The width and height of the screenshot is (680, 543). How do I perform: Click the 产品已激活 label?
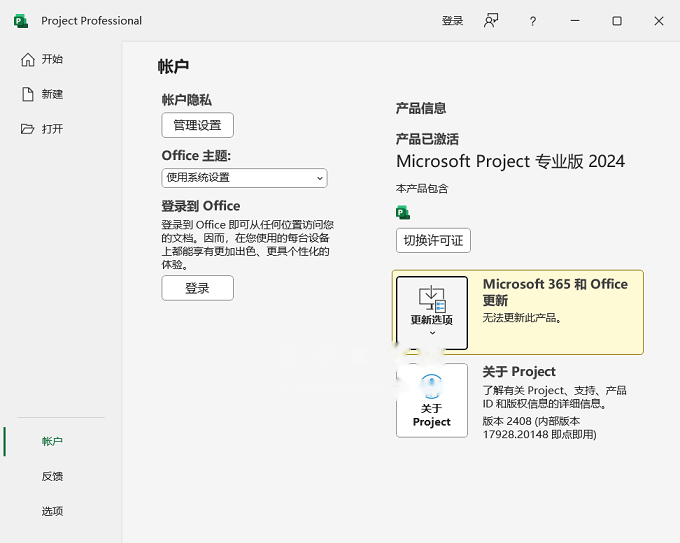427,139
